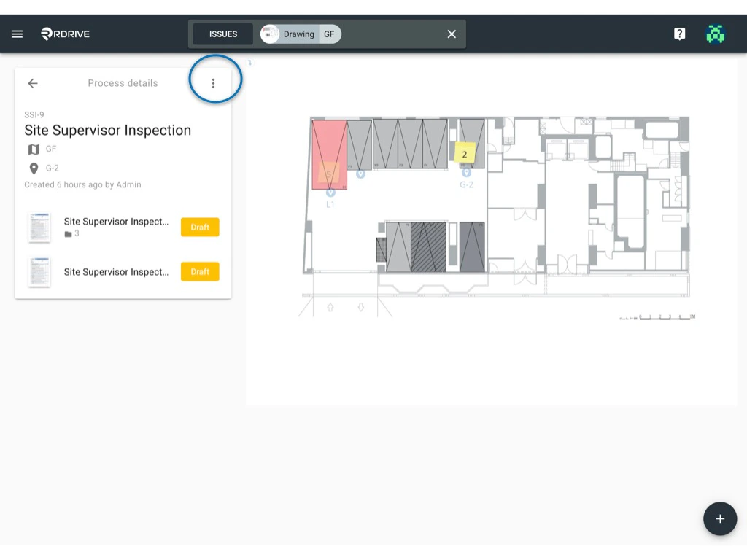Open second Site Supervisor Inspect document thumbnail

click(x=39, y=273)
